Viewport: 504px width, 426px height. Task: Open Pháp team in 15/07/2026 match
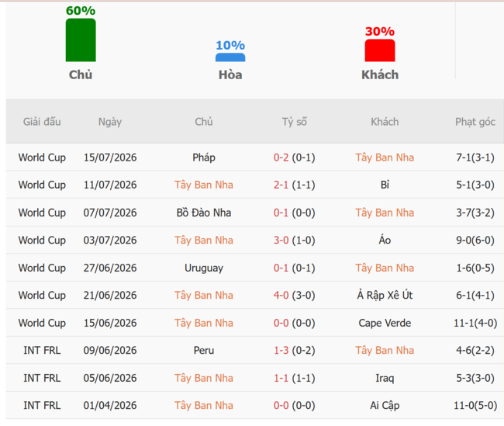[204, 158]
